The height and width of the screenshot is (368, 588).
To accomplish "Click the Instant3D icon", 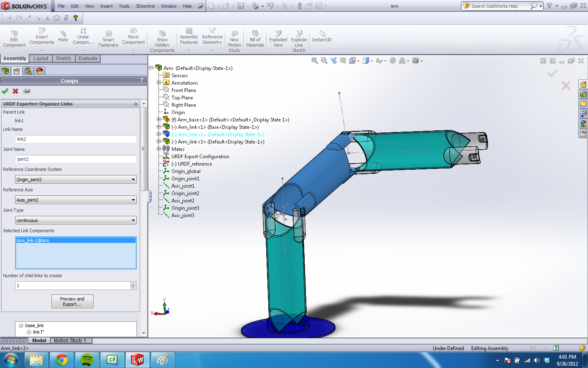I will [322, 36].
